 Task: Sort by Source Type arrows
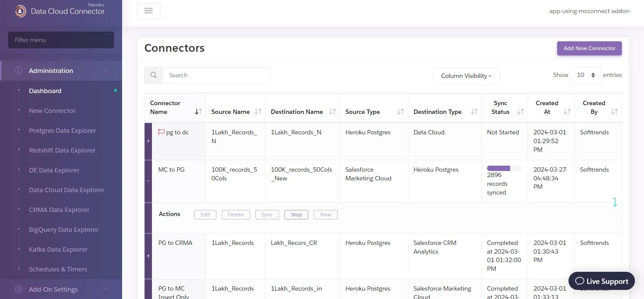400,112
